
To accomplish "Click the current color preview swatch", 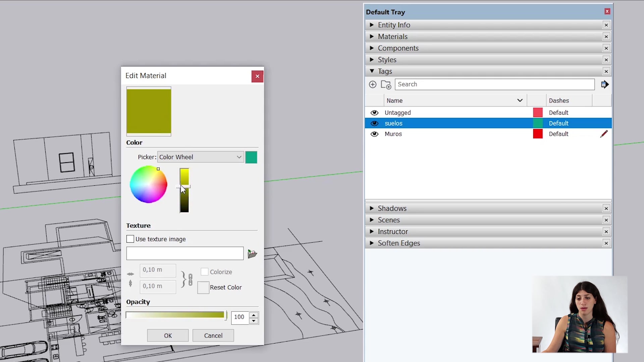I will (252, 157).
